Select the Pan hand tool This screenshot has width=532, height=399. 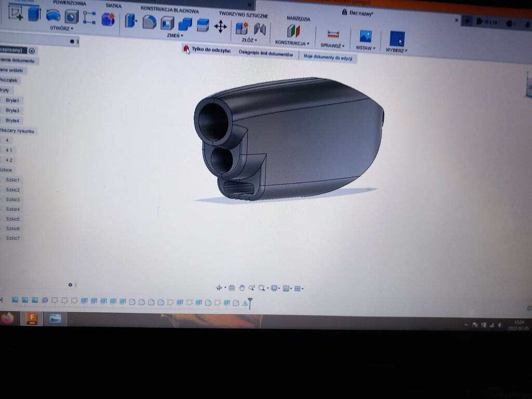click(x=242, y=288)
